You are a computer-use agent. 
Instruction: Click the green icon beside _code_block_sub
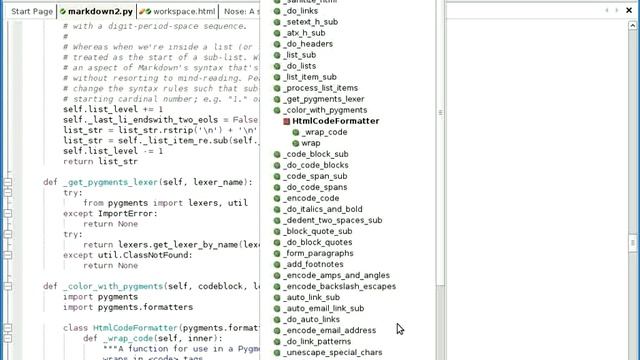[277, 154]
